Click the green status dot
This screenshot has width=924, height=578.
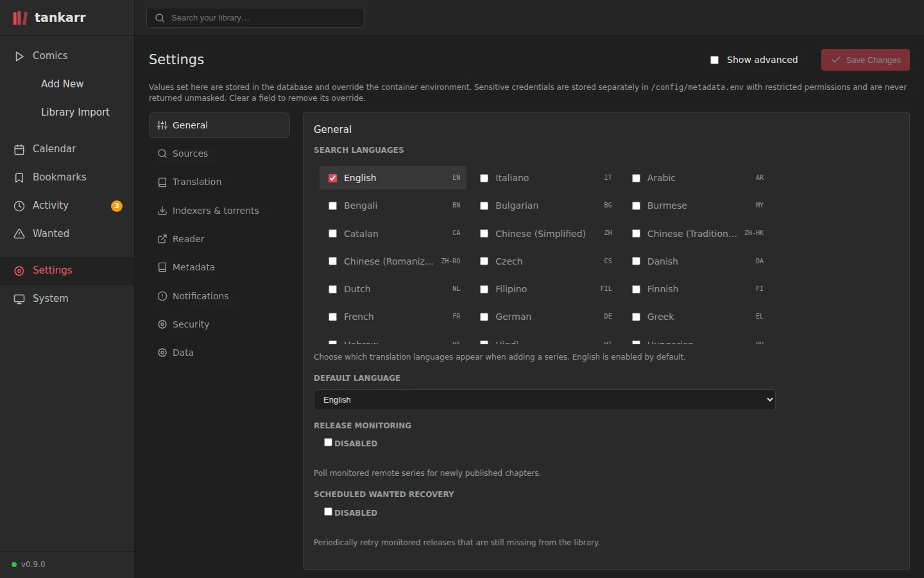14,565
